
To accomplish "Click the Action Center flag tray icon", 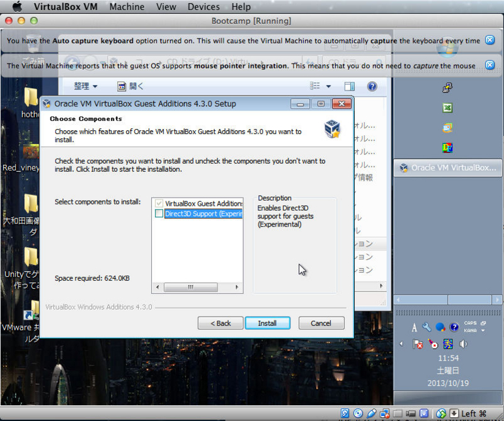I will [x=418, y=344].
